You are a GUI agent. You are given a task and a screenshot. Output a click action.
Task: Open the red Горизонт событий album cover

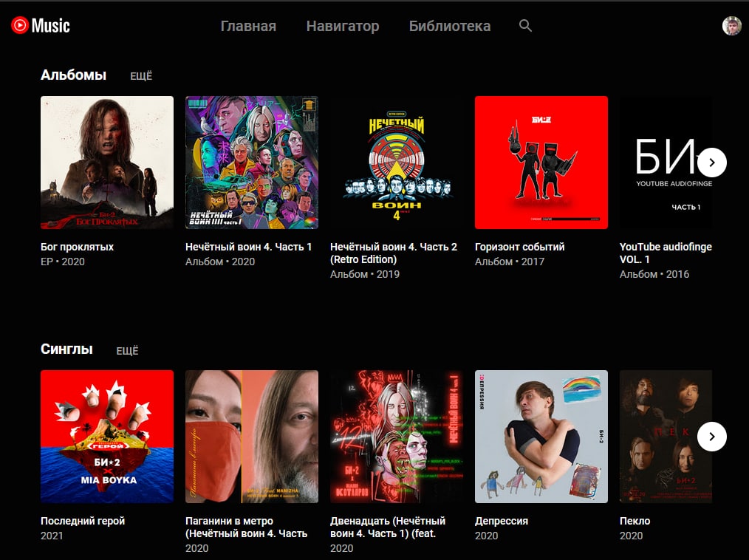coord(541,163)
